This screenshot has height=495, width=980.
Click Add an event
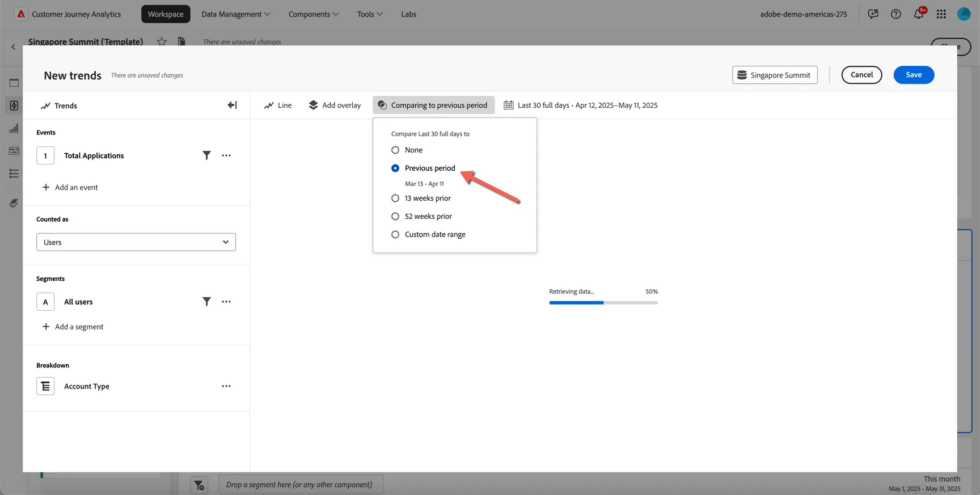click(70, 187)
